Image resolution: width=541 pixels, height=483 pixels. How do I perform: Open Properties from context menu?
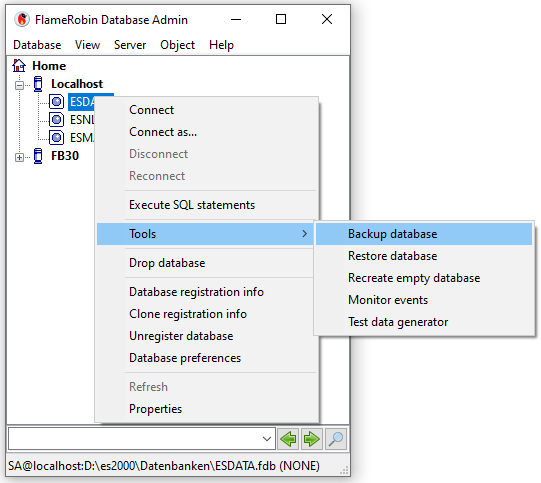207,409
